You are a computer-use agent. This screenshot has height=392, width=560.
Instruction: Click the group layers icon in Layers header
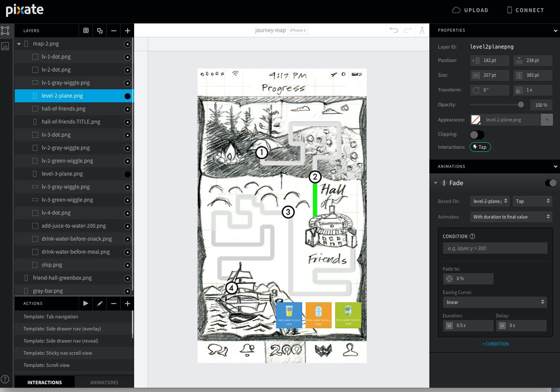click(86, 30)
